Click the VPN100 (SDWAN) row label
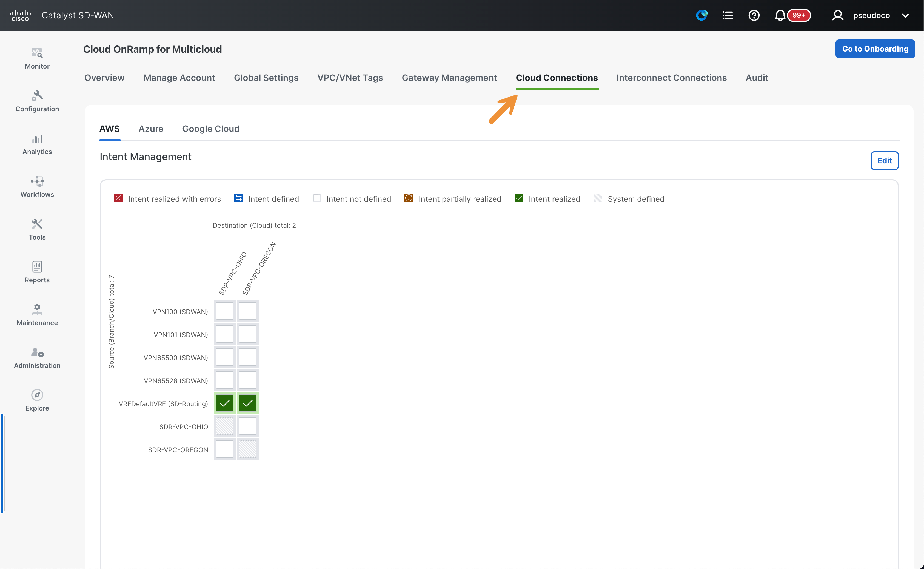This screenshot has width=924, height=569. coord(180,312)
